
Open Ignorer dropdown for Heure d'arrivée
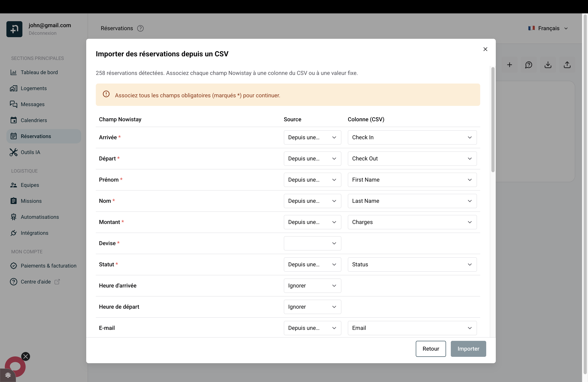click(x=312, y=286)
